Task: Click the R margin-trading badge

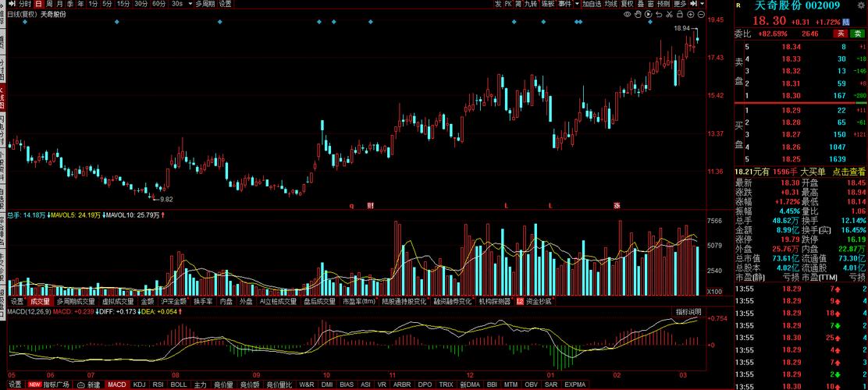Action: 738,5
